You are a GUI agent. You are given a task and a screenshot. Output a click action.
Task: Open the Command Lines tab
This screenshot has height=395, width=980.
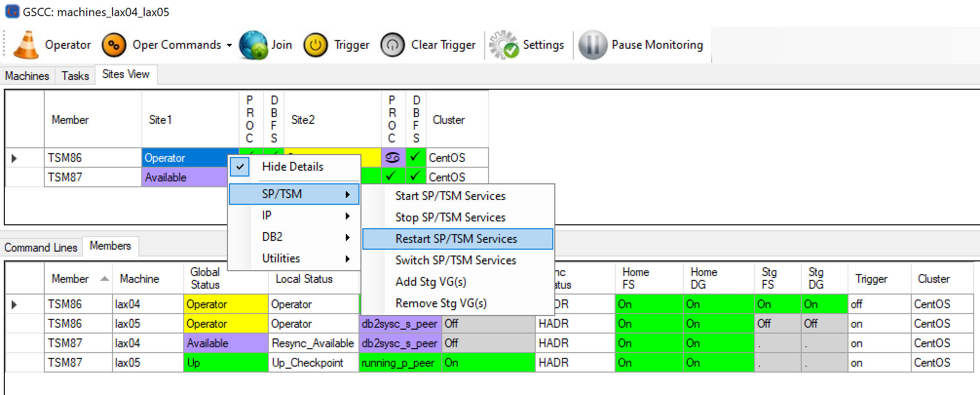tap(41, 247)
